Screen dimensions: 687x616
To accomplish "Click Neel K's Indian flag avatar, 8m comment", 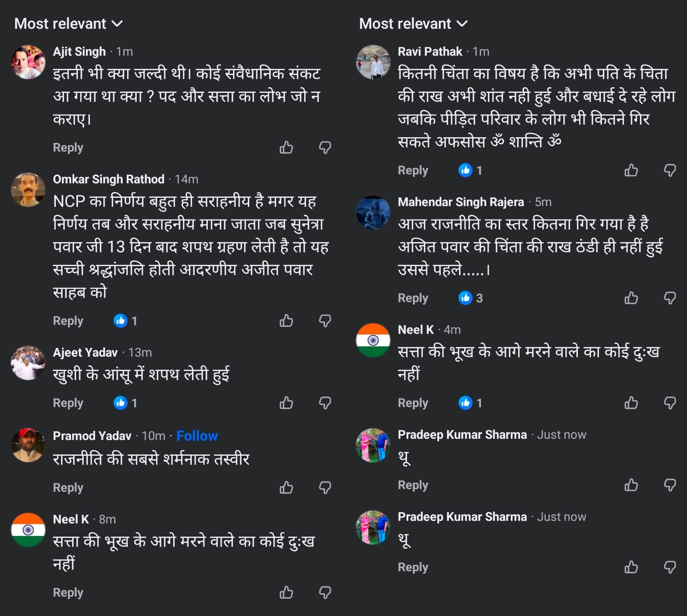I will 28,530.
